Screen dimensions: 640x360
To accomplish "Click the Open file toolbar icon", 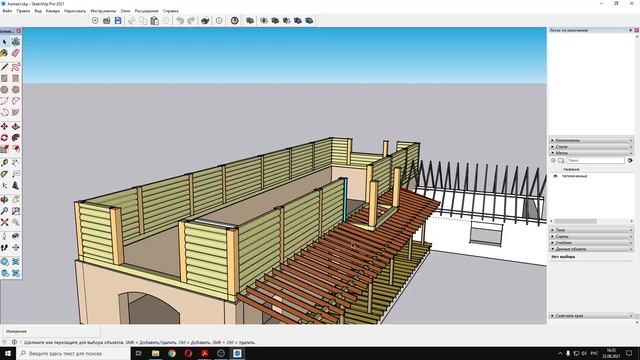I will tap(107, 20).
